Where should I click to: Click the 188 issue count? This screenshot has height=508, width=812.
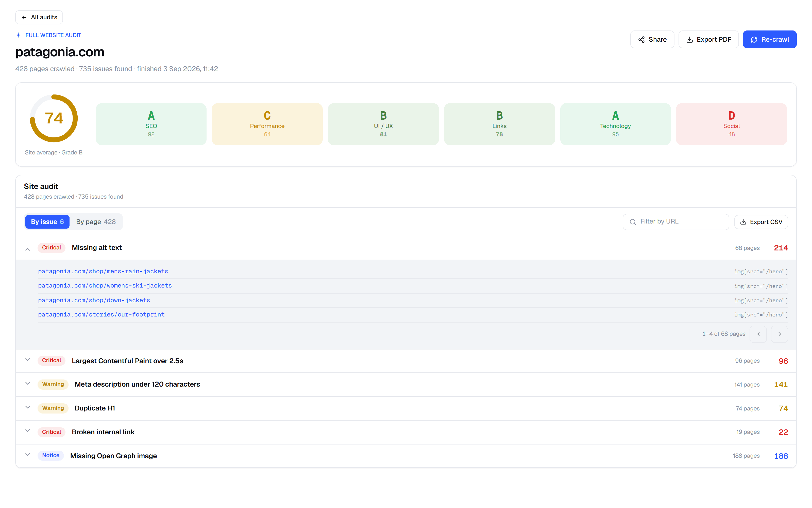point(781,456)
